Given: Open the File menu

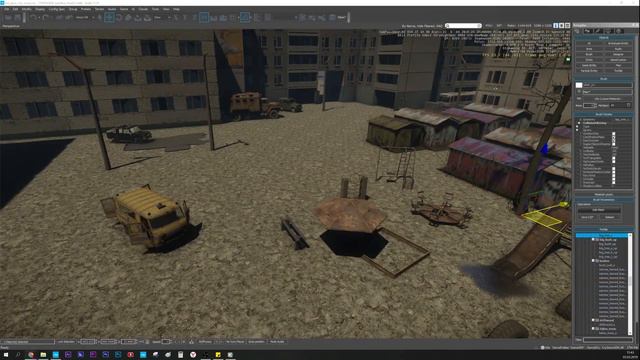Looking at the screenshot, I should point(7,9).
